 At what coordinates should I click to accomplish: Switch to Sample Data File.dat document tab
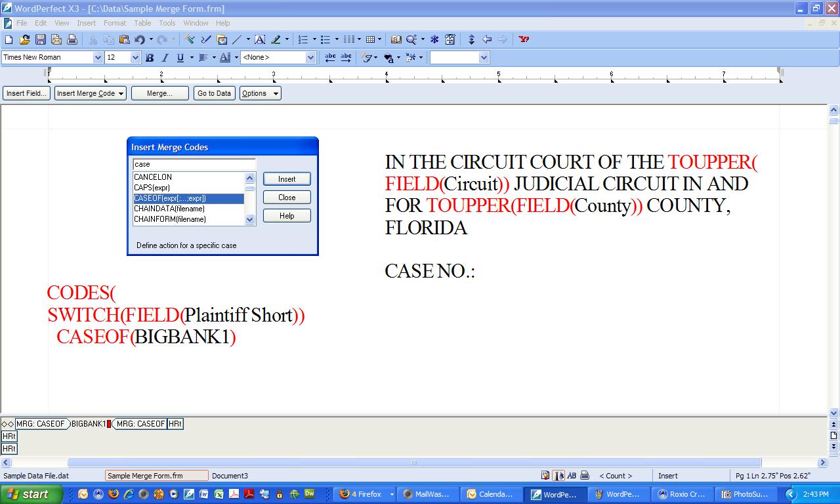(x=36, y=476)
